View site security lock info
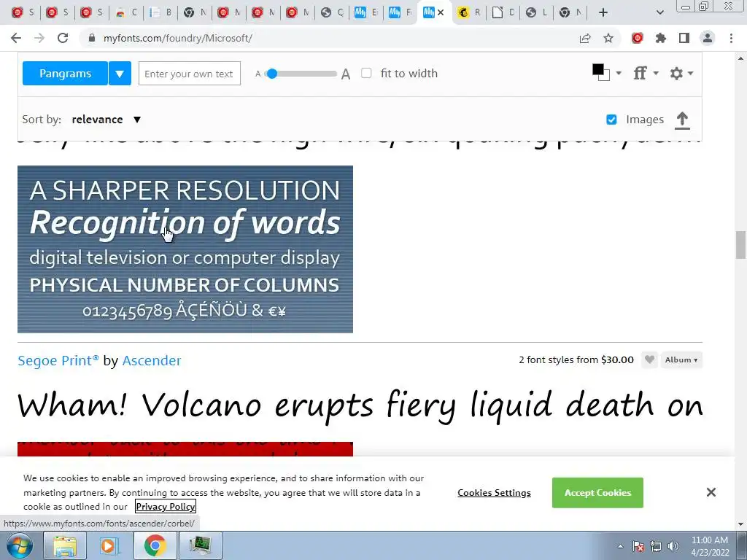The image size is (747, 560). [x=92, y=38]
